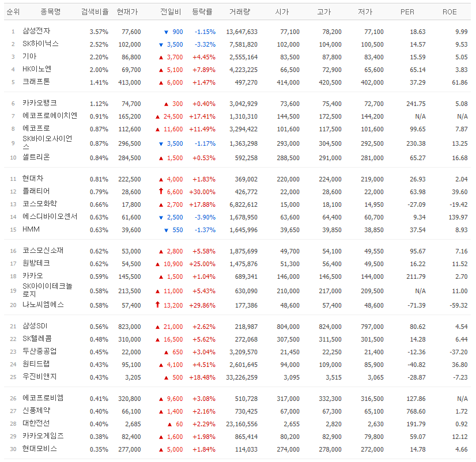Image resolution: width=476 pixels, height=462 pixels.
Task: Click the 전일비 column header
Action: 171,12
